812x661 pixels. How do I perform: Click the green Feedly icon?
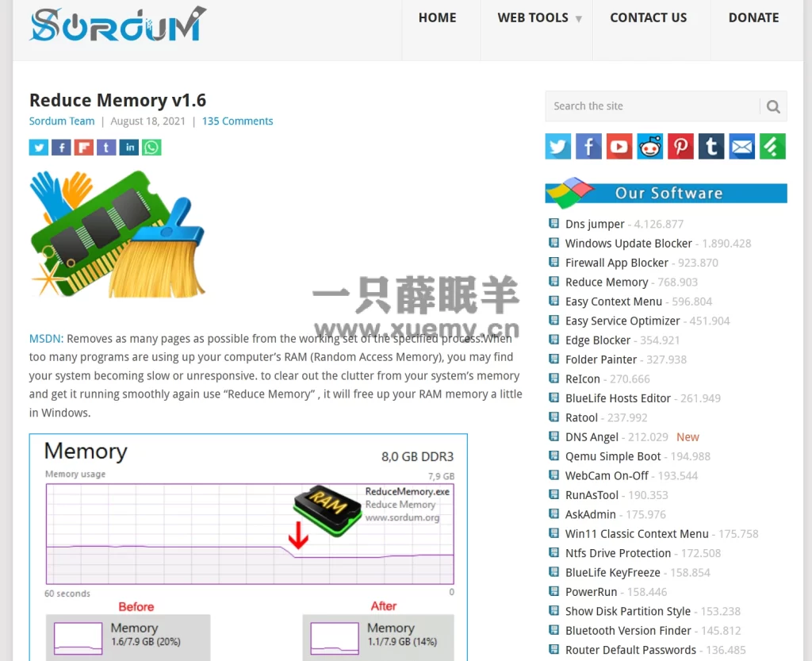(772, 146)
